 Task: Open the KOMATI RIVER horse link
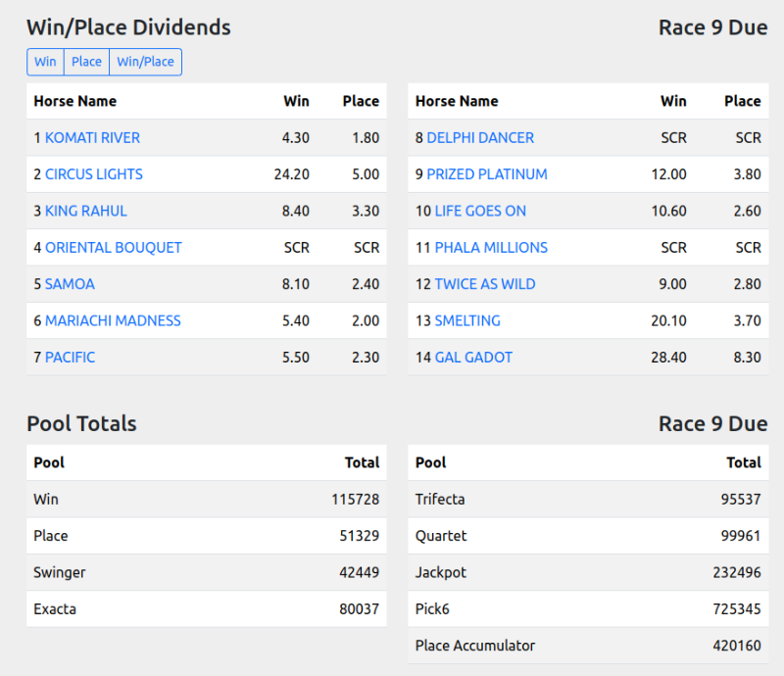tap(92, 138)
